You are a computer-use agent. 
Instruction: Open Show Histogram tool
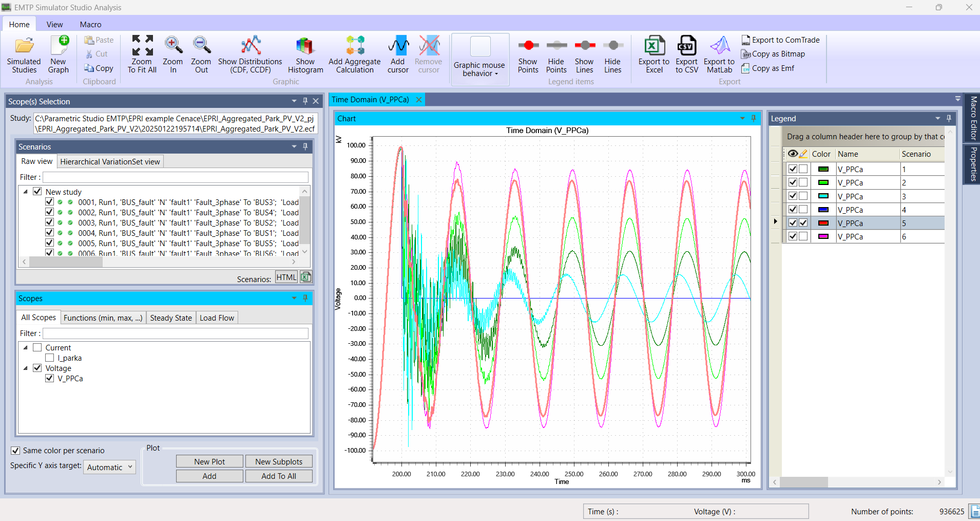tap(305, 53)
